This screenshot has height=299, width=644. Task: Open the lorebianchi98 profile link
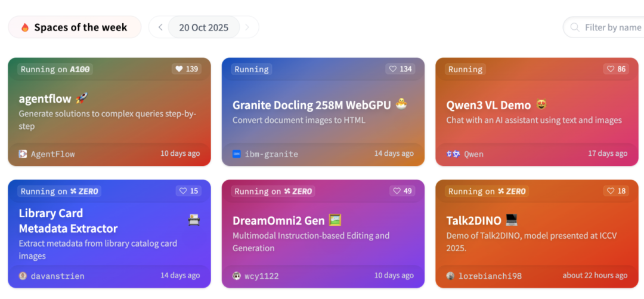coord(490,276)
